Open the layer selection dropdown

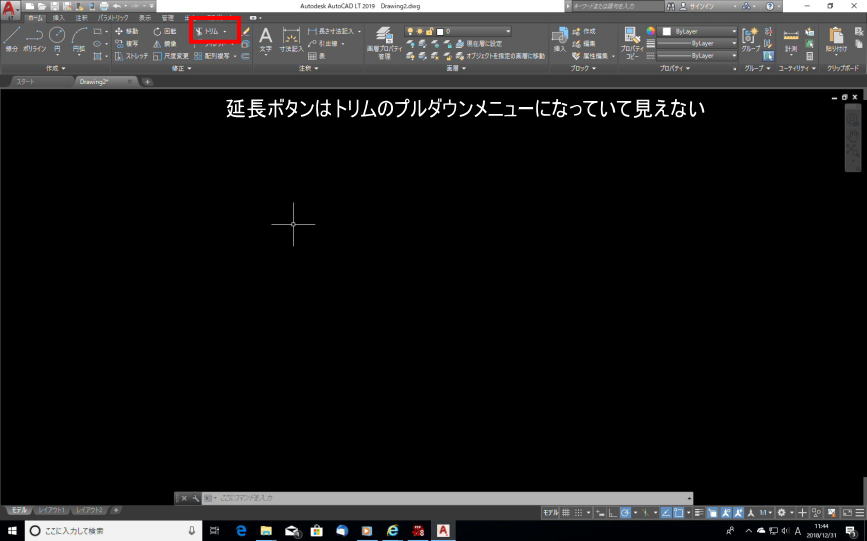point(458,32)
